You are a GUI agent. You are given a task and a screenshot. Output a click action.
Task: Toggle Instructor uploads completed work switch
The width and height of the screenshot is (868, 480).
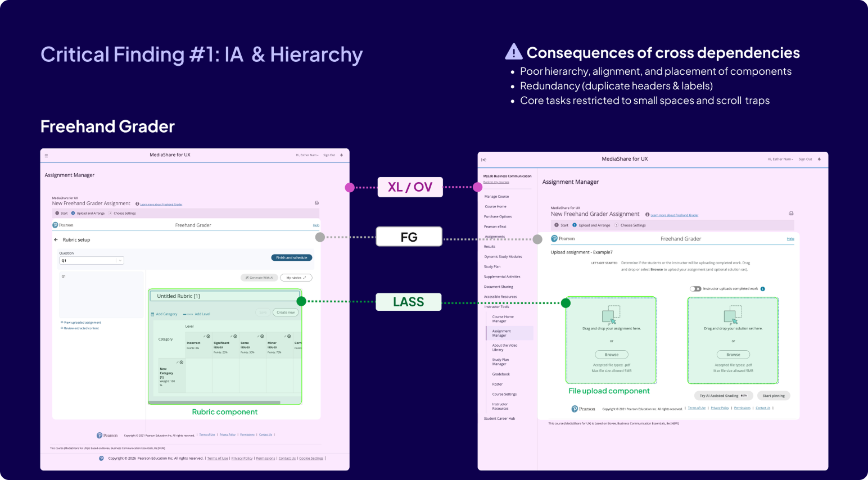click(695, 289)
